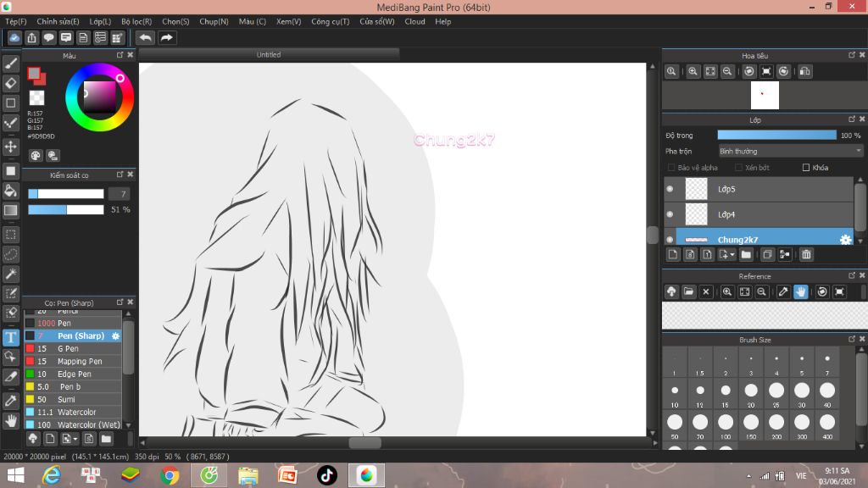Add a new layer folder
The image size is (868, 488).
pyautogui.click(x=746, y=254)
